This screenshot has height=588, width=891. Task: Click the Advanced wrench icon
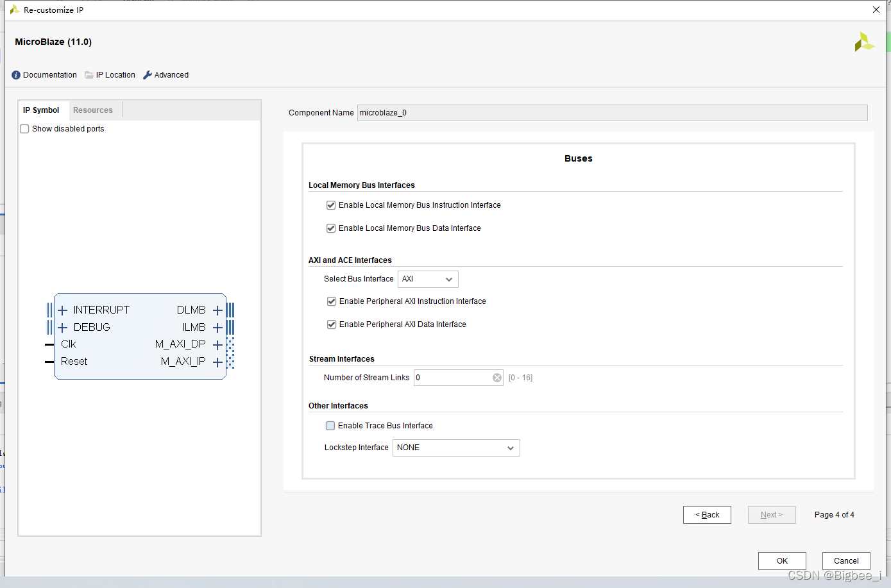tap(148, 75)
